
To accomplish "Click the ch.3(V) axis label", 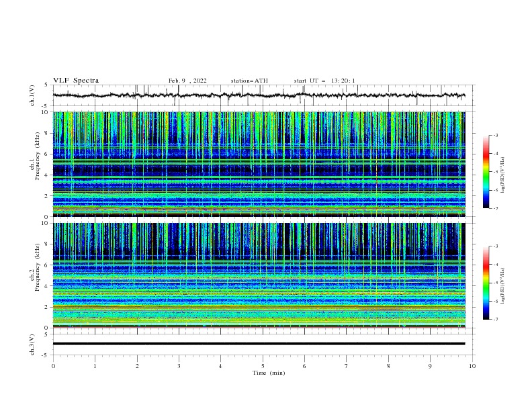I will point(32,345).
